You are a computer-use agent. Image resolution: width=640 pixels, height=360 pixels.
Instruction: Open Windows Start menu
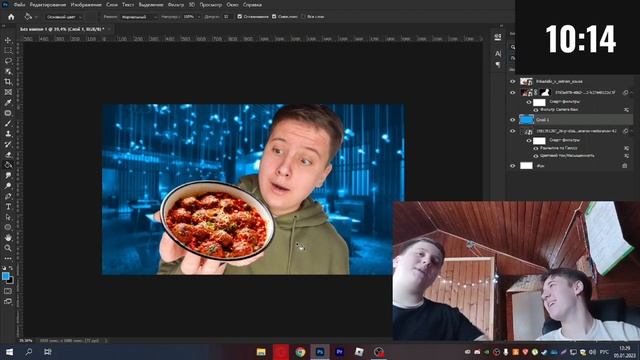pos(9,352)
